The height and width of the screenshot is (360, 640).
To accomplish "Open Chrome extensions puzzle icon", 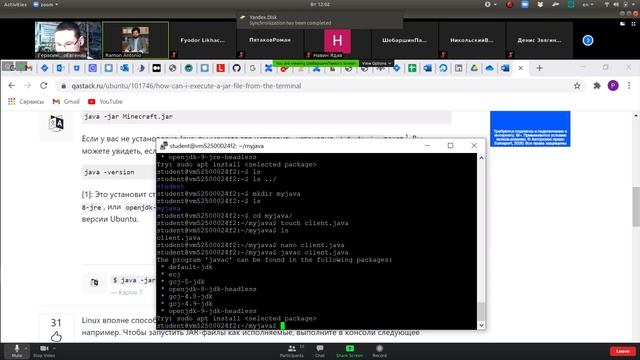I will (597, 86).
